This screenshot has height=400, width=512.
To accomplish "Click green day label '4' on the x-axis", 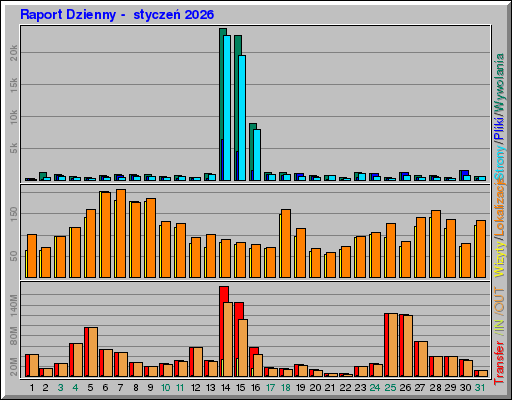I will (75, 388).
